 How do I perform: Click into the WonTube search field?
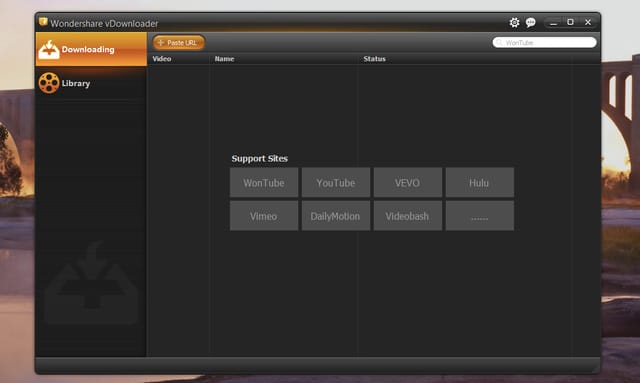(544, 42)
